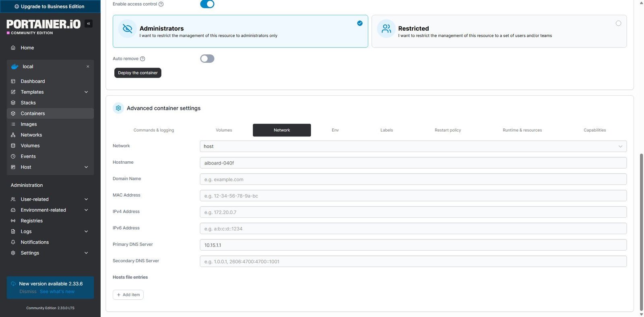Expand the Templates sidebar menu
The image size is (644, 317).
(86, 92)
